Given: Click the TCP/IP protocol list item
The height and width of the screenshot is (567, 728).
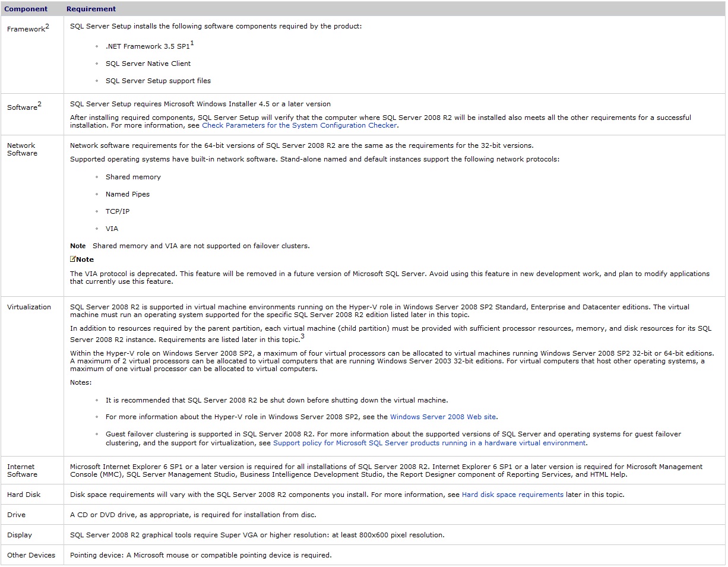Looking at the screenshot, I should (x=118, y=211).
